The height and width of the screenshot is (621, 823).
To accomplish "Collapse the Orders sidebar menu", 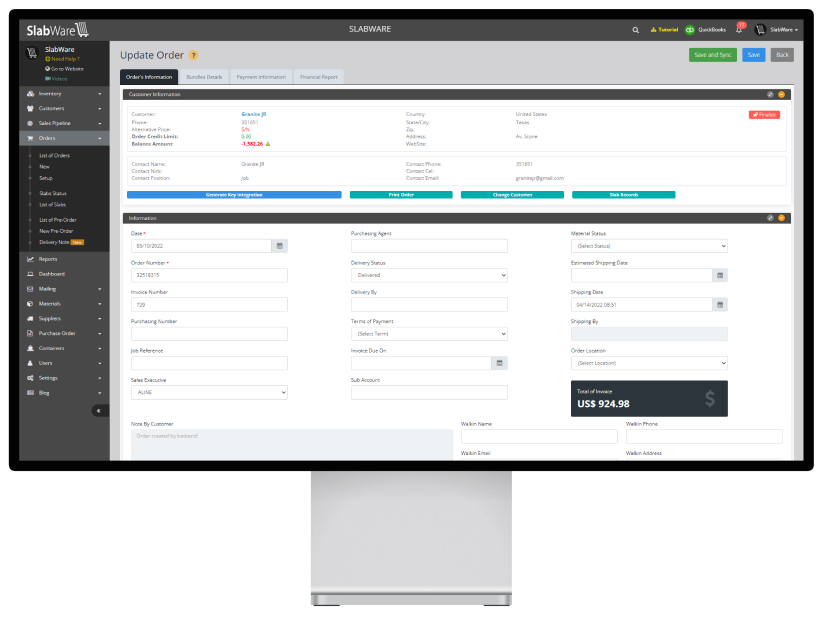I will (64, 138).
